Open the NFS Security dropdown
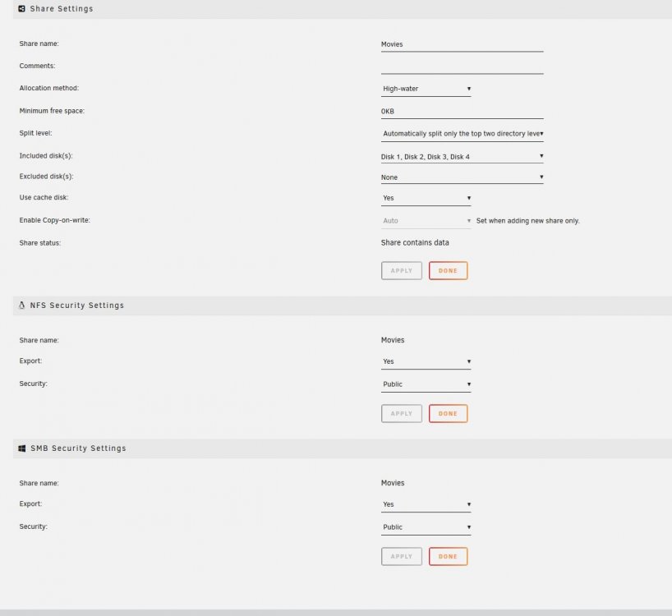Image resolution: width=672 pixels, height=616 pixels. (426, 384)
